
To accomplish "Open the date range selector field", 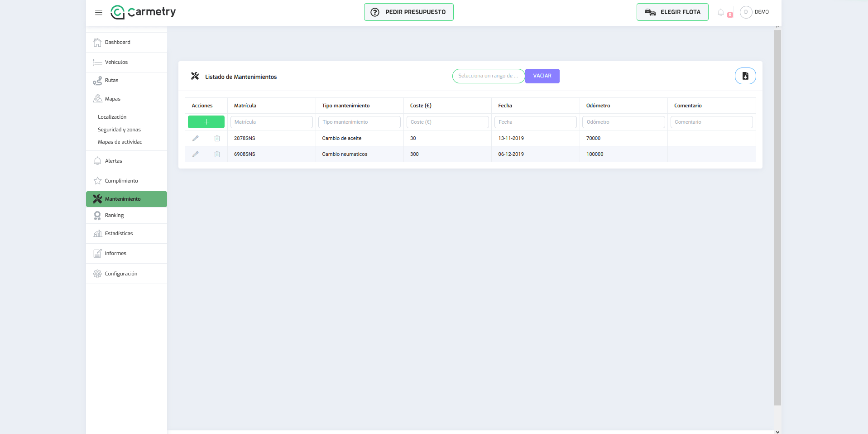I will click(x=488, y=76).
